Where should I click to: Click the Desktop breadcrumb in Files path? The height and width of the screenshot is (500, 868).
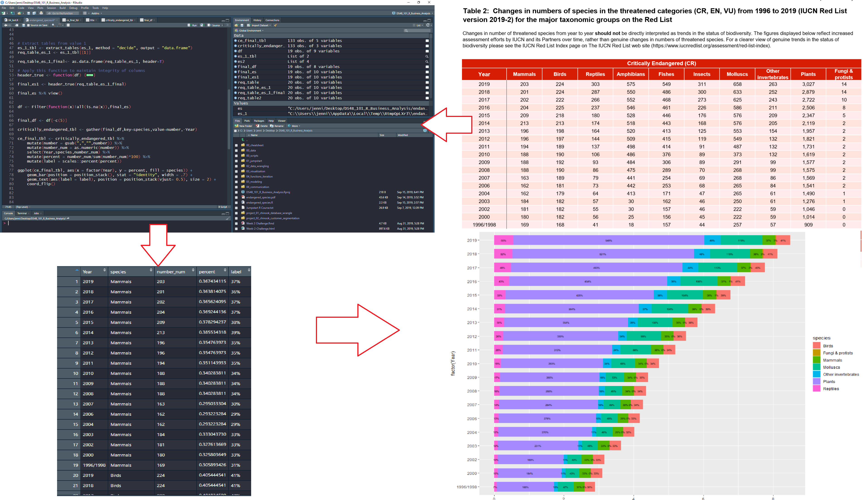(x=270, y=131)
